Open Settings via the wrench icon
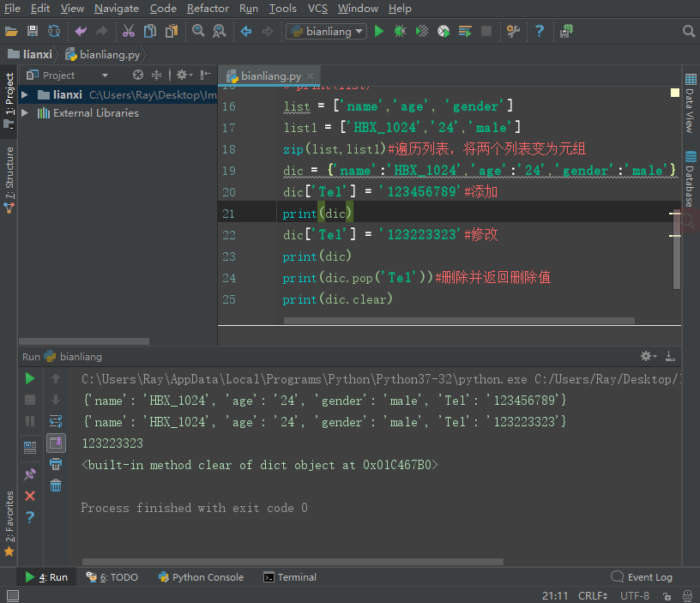Screen dimensions: 700x603 click(513, 31)
